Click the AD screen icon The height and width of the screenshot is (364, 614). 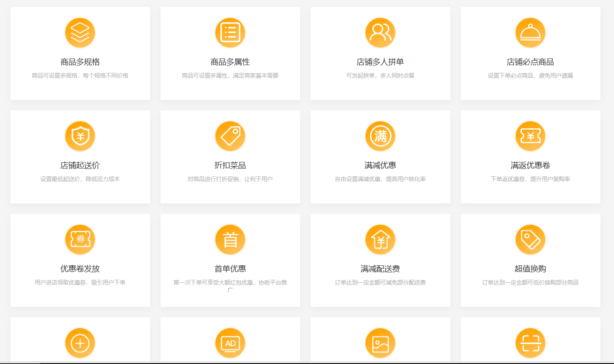pos(230,343)
